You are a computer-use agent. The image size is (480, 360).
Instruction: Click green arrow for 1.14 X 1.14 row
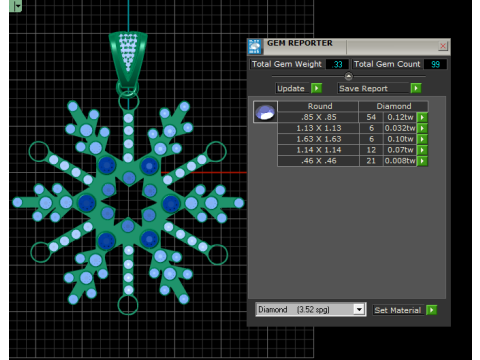click(422, 150)
